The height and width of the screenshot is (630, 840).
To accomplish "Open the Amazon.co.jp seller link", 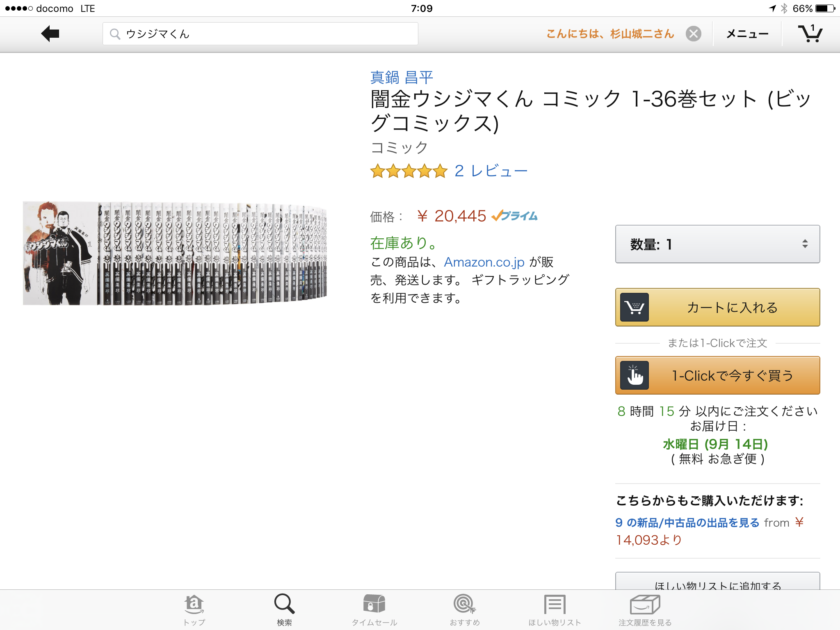I will [484, 262].
